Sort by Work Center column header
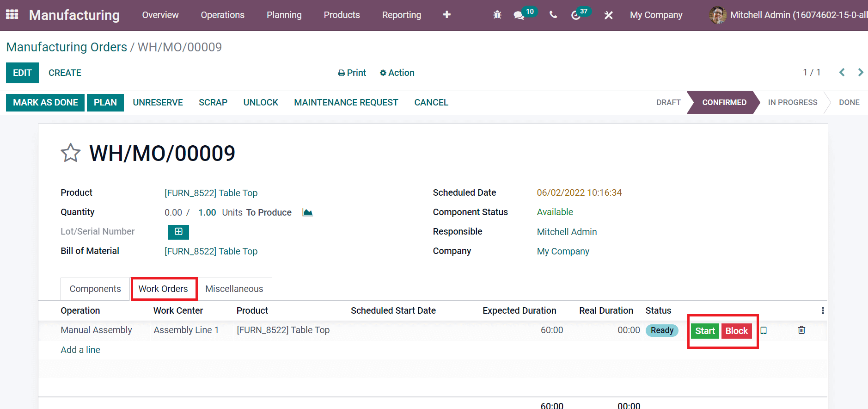Image resolution: width=868 pixels, height=409 pixels. [x=178, y=310]
